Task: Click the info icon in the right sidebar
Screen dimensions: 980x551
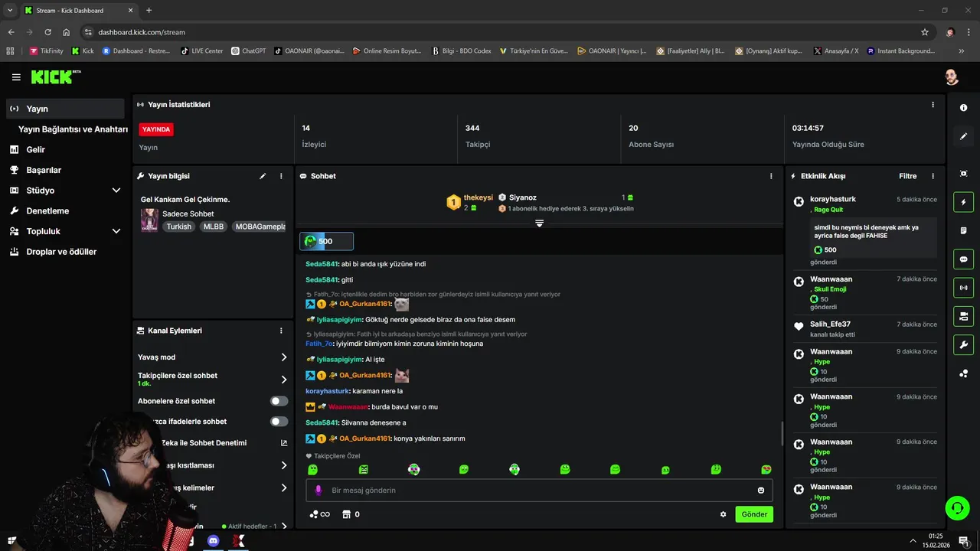Action: (x=963, y=108)
